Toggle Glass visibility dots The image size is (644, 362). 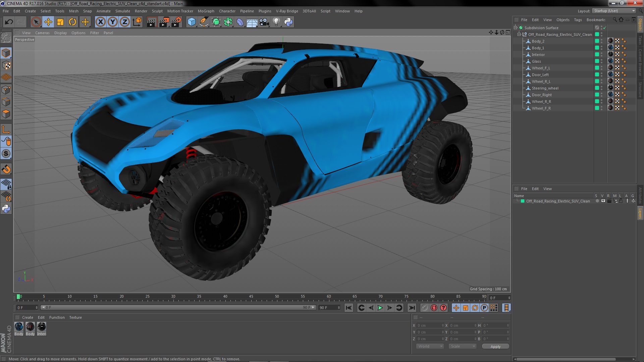(602, 61)
